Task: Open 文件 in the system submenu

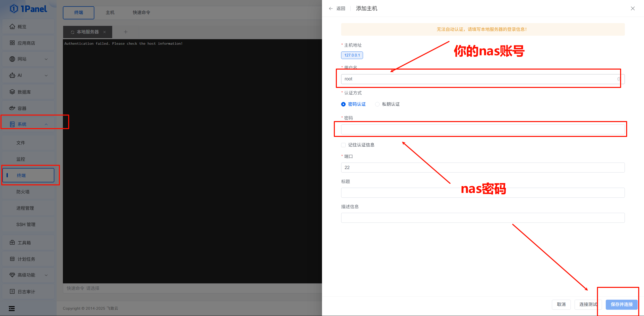Action: coord(28,143)
